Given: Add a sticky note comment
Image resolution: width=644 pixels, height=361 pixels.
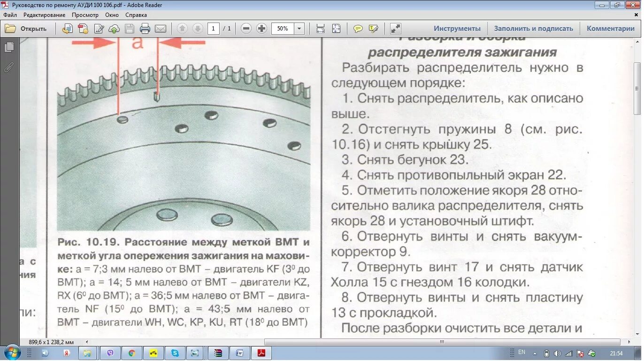Looking at the screenshot, I should pyautogui.click(x=358, y=29).
